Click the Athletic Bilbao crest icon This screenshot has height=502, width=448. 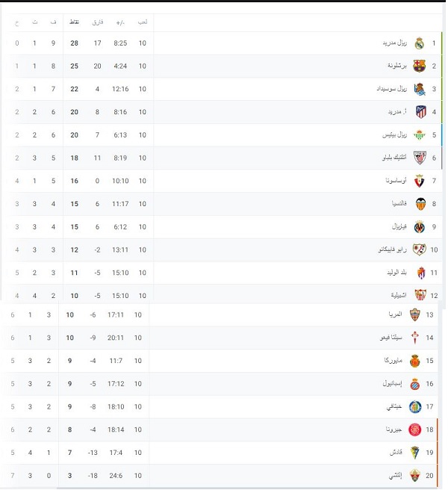(420, 158)
